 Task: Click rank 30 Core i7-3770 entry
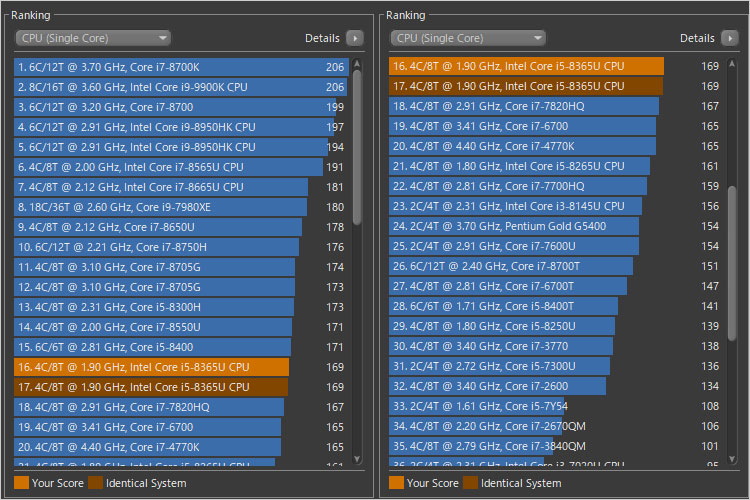[x=500, y=346]
